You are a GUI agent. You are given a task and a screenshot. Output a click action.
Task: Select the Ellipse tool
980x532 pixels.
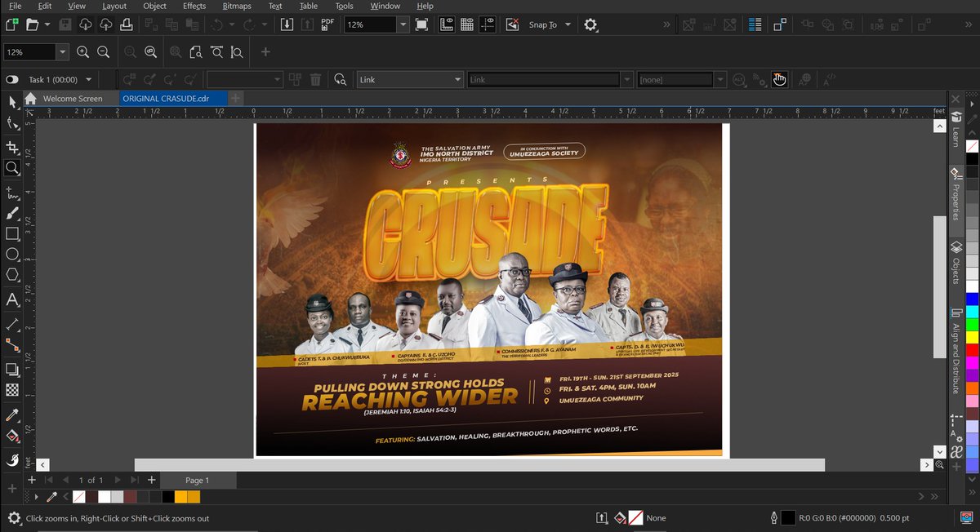point(12,254)
